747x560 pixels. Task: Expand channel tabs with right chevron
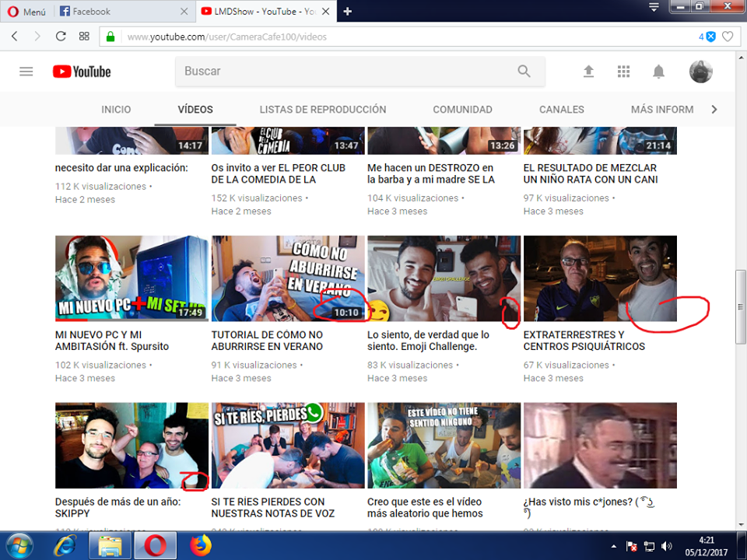(x=714, y=110)
